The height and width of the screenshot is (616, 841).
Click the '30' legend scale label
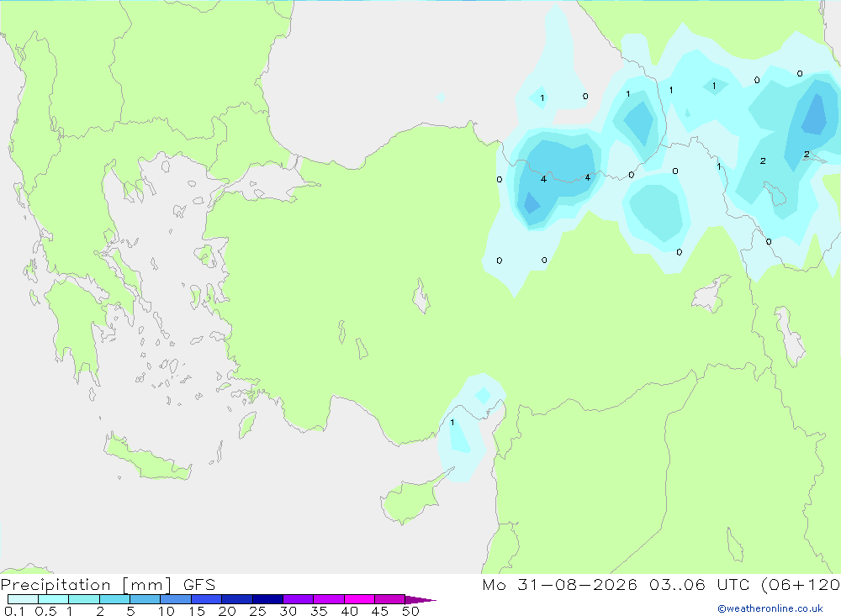[288, 611]
